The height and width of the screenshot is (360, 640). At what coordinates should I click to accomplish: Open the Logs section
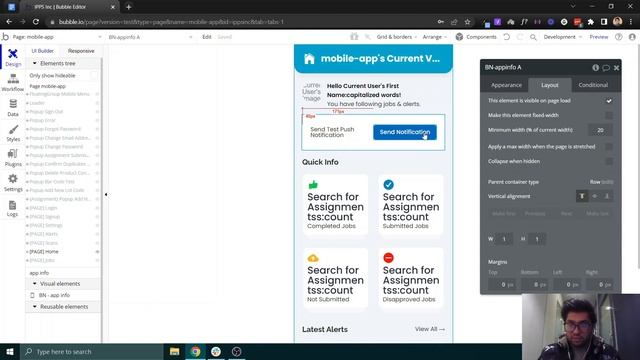[x=13, y=208]
